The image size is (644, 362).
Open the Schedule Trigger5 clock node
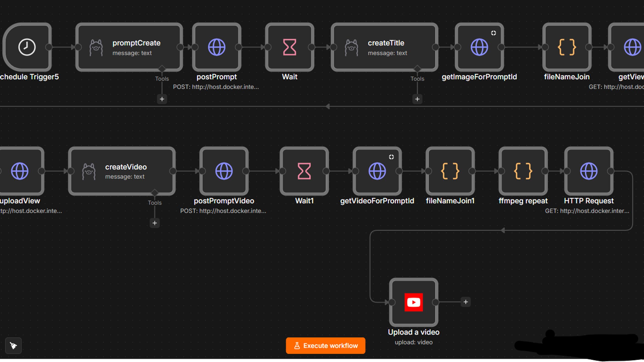click(27, 47)
